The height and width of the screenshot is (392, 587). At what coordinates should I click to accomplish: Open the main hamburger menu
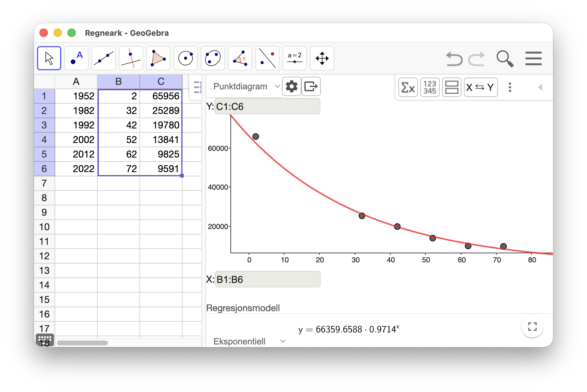(533, 58)
